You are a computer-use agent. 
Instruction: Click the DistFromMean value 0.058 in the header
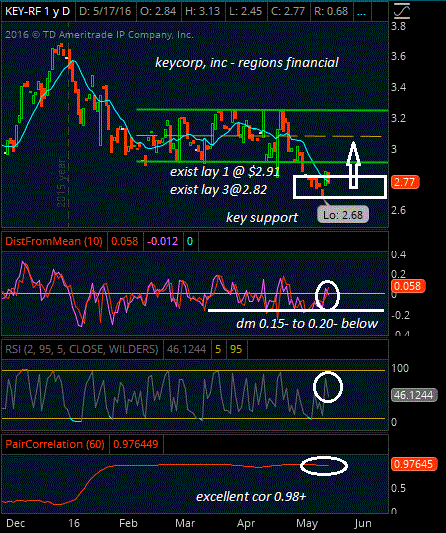coord(125,241)
